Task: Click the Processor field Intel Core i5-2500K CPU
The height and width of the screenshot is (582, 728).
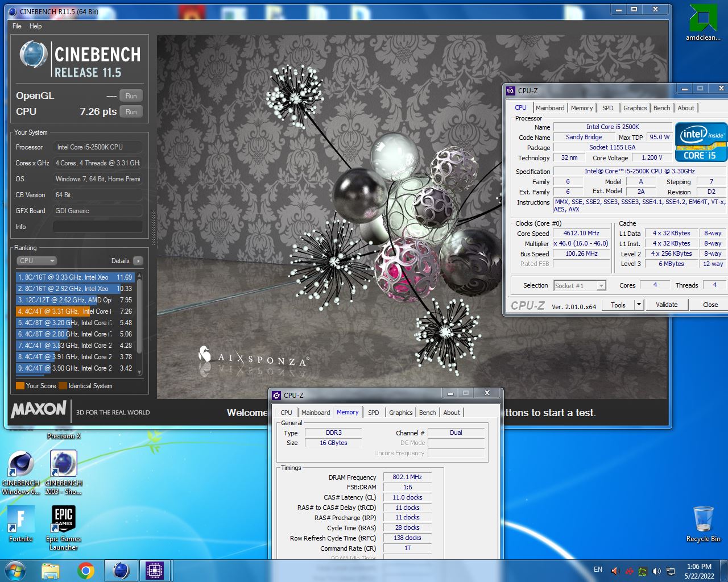Action: pos(97,147)
